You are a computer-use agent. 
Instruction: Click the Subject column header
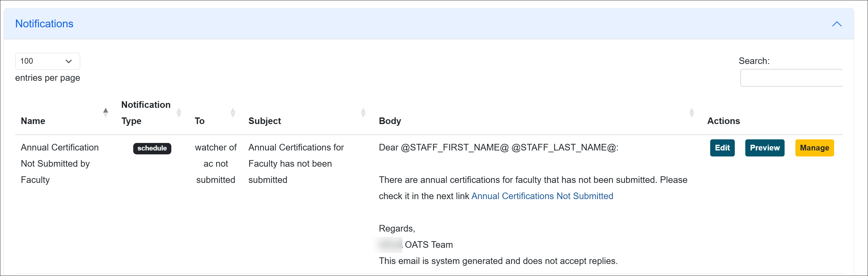pos(265,120)
